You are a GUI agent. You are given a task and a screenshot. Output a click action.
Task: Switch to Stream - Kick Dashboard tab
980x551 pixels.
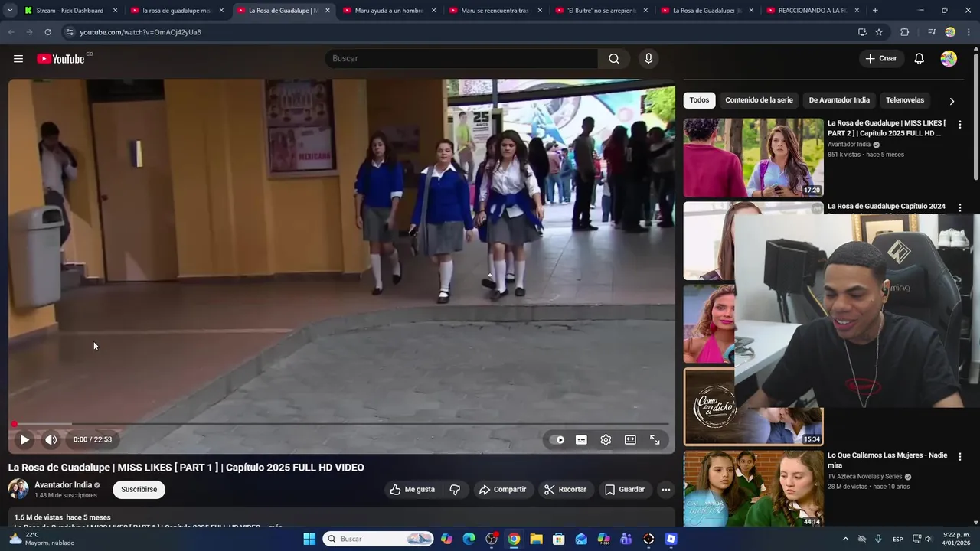pos(70,11)
